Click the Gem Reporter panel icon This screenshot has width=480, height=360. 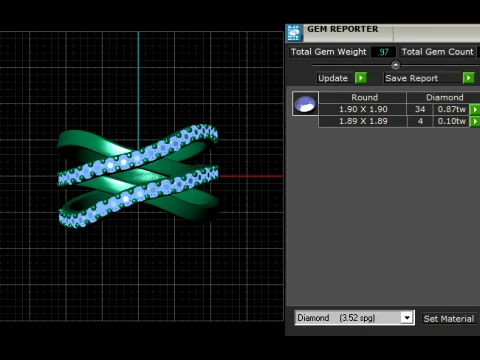tap(294, 33)
